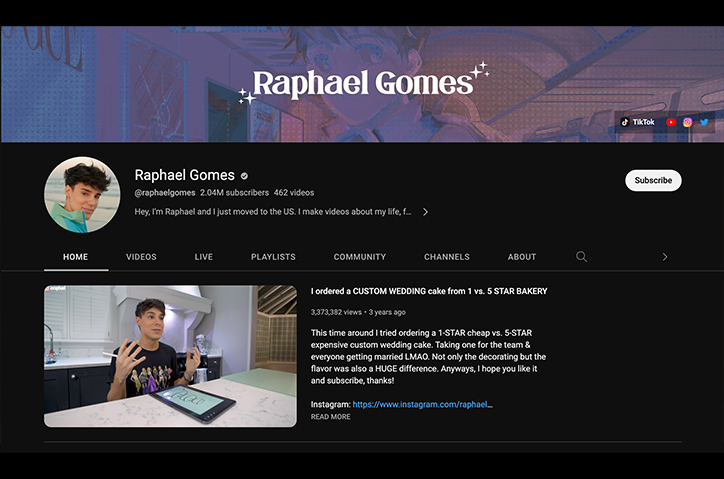724x479 pixels.
Task: Click the channel search magnifier icon
Action: pos(581,256)
